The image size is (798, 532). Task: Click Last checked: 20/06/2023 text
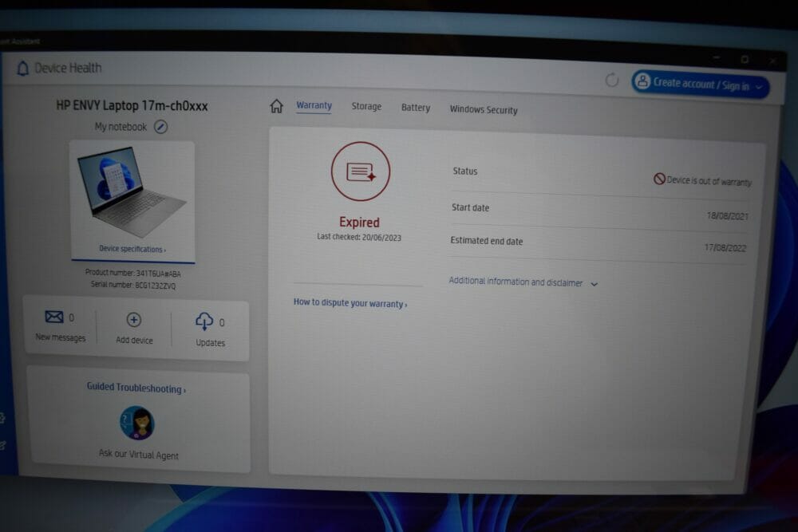coord(359,237)
